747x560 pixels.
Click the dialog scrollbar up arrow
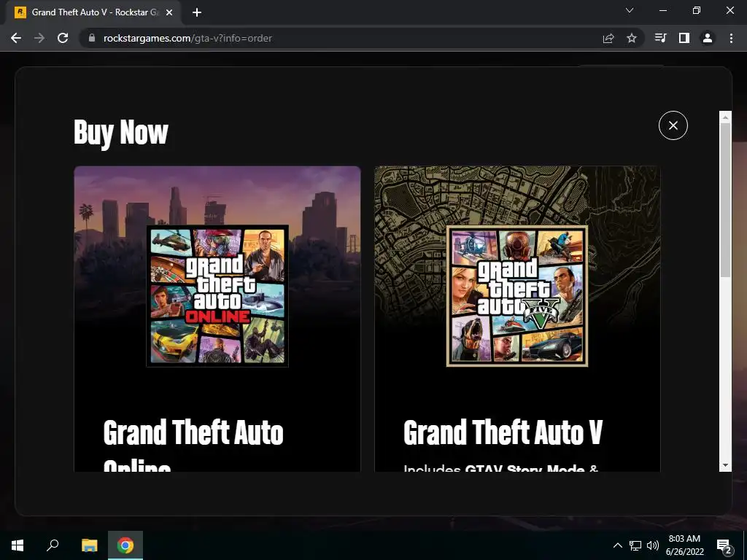coord(725,117)
